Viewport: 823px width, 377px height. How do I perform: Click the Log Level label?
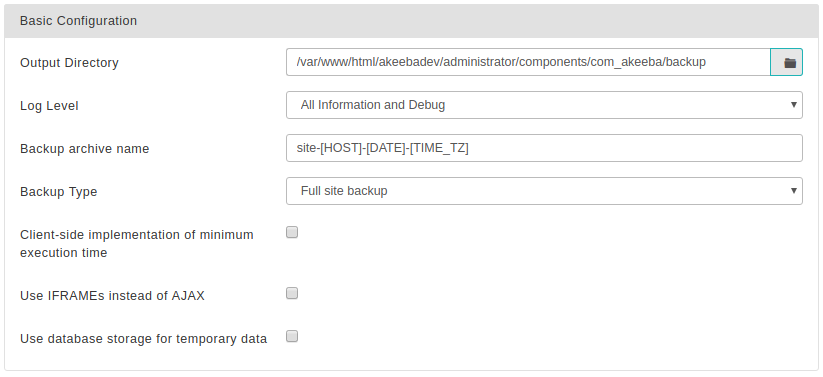click(x=49, y=106)
